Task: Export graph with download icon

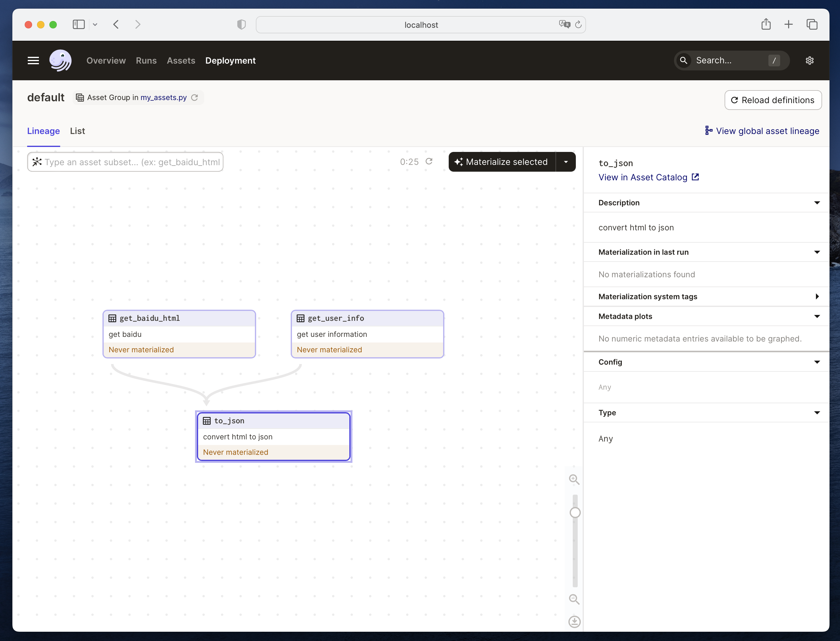Action: coord(574,622)
